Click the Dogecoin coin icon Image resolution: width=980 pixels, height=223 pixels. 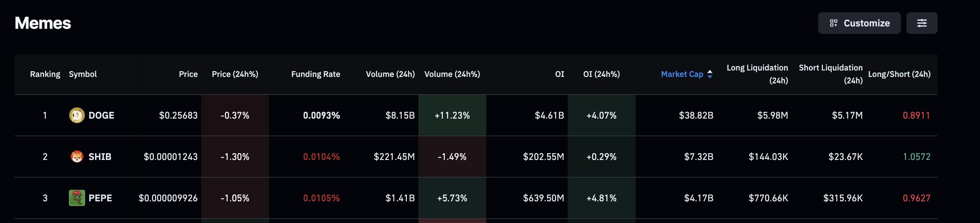tap(77, 115)
